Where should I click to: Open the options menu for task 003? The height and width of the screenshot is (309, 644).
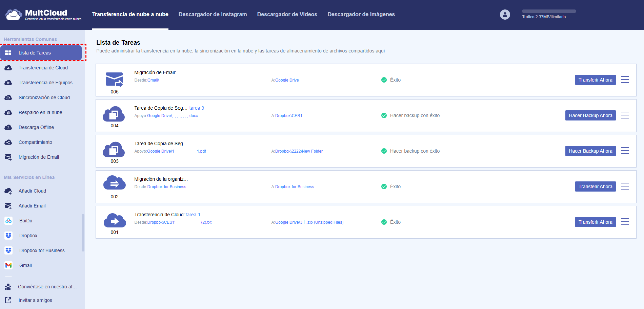(625, 151)
